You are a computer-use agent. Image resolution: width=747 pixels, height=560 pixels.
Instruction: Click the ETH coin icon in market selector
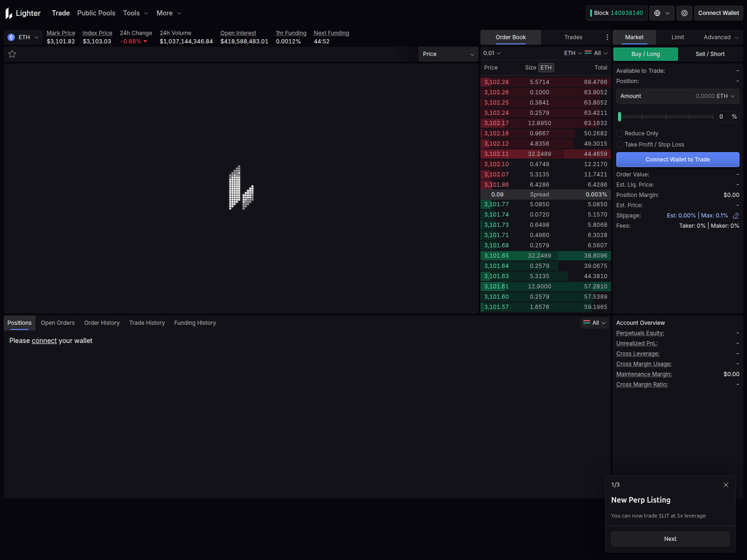(x=10, y=37)
